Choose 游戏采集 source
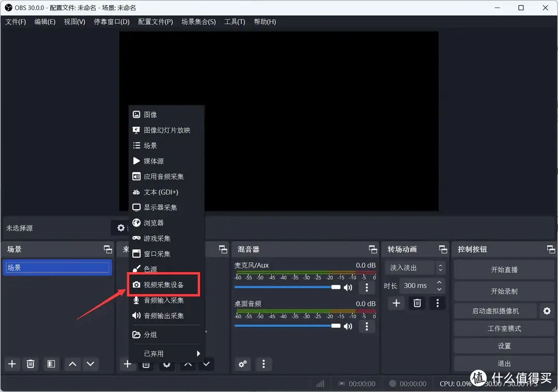The height and width of the screenshot is (392, 558). [x=166, y=238]
